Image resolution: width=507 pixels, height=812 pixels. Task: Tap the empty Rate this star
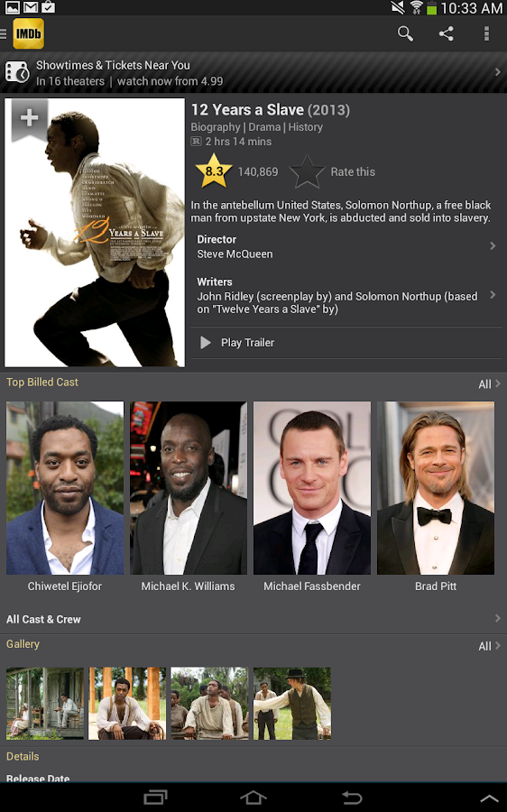pyautogui.click(x=307, y=172)
